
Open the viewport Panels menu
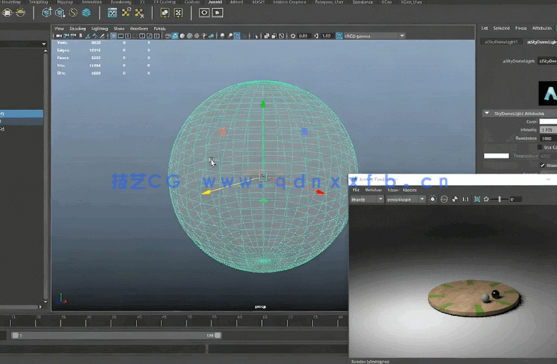[159, 28]
